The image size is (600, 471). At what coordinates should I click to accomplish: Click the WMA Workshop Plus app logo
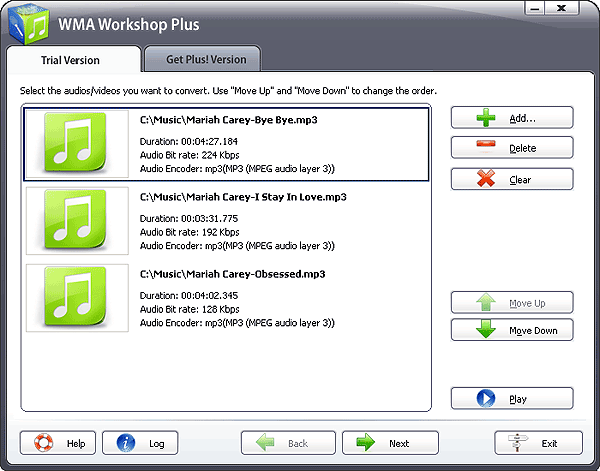tap(29, 24)
